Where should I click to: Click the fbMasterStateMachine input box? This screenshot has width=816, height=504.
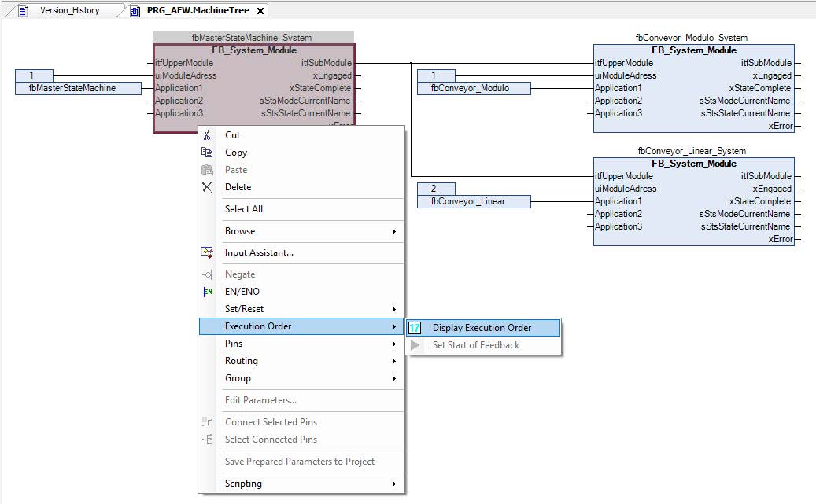[78, 88]
